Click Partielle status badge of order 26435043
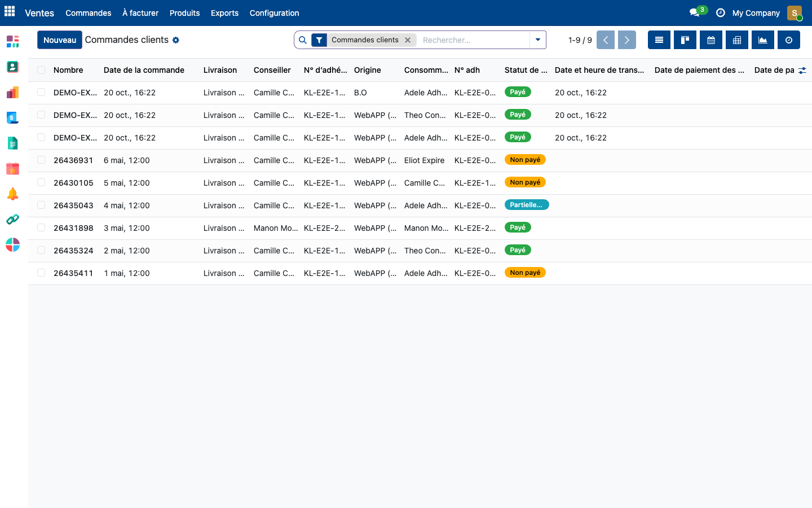The height and width of the screenshot is (508, 812). [x=527, y=205]
